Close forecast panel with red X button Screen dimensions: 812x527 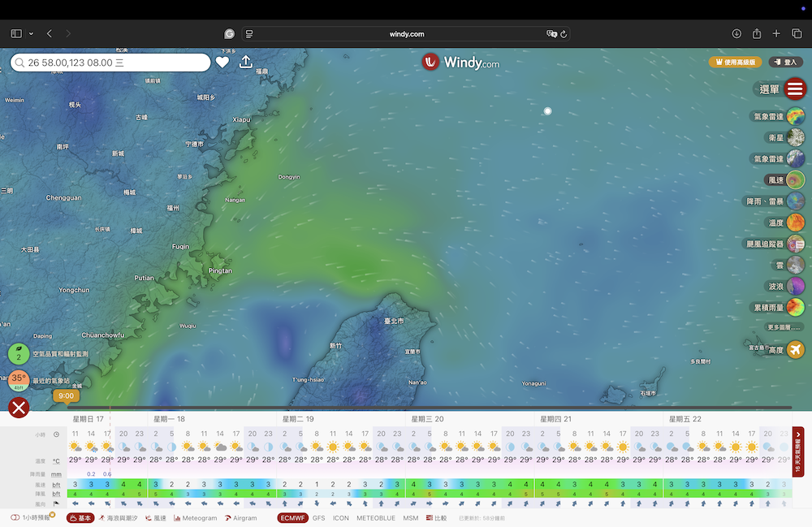19,408
